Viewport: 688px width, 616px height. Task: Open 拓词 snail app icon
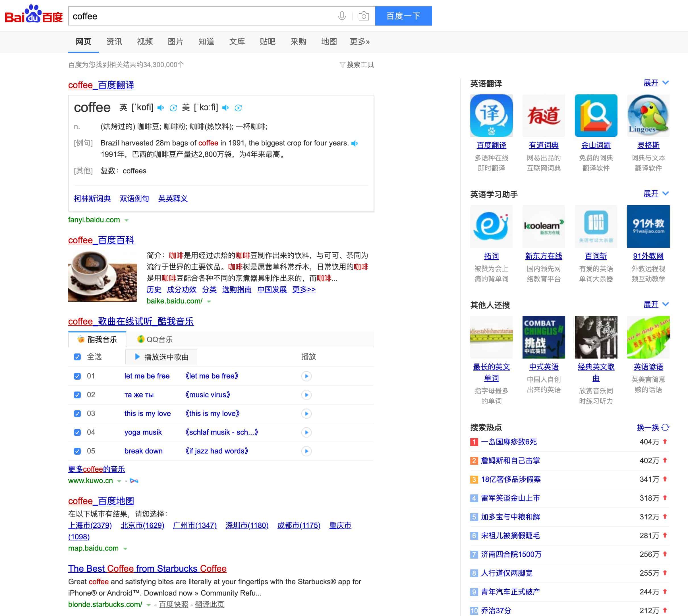pos(491,226)
